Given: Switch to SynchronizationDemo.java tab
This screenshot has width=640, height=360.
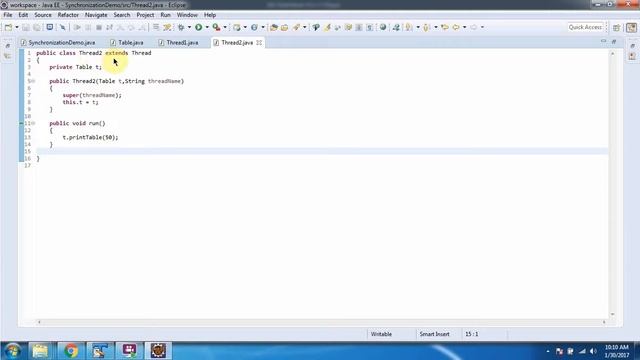Looking at the screenshot, I should (x=58, y=42).
